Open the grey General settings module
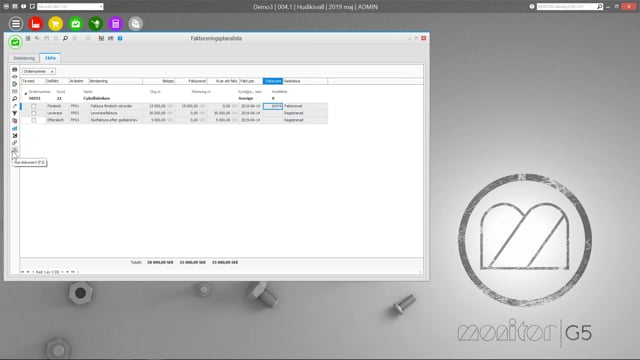The height and width of the screenshot is (360, 640). coord(136,24)
